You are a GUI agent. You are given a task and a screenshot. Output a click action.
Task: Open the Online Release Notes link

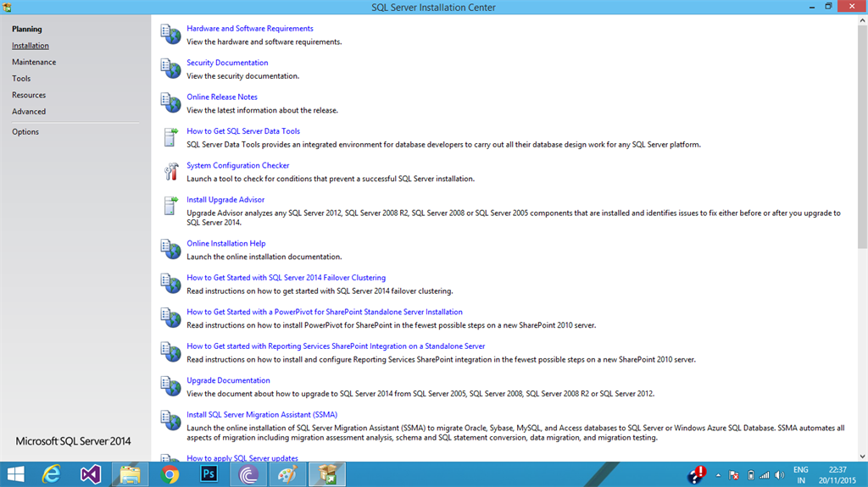tap(222, 97)
